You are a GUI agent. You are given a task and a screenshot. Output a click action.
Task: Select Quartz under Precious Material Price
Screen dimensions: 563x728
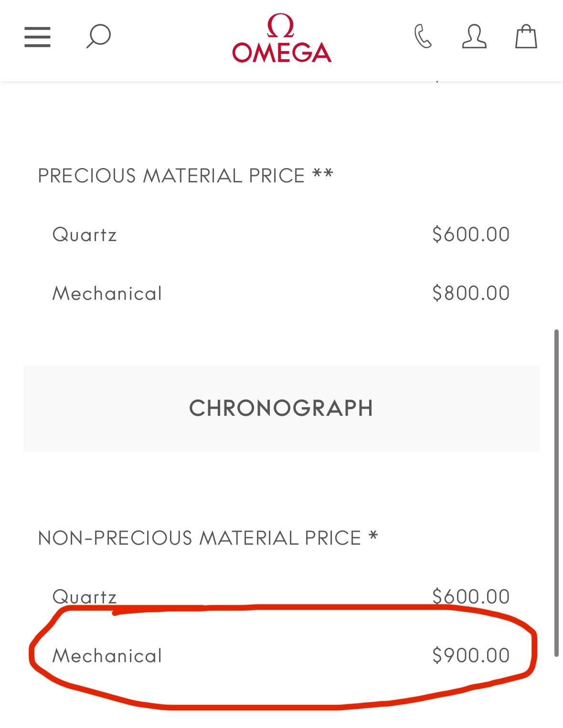[x=85, y=235]
